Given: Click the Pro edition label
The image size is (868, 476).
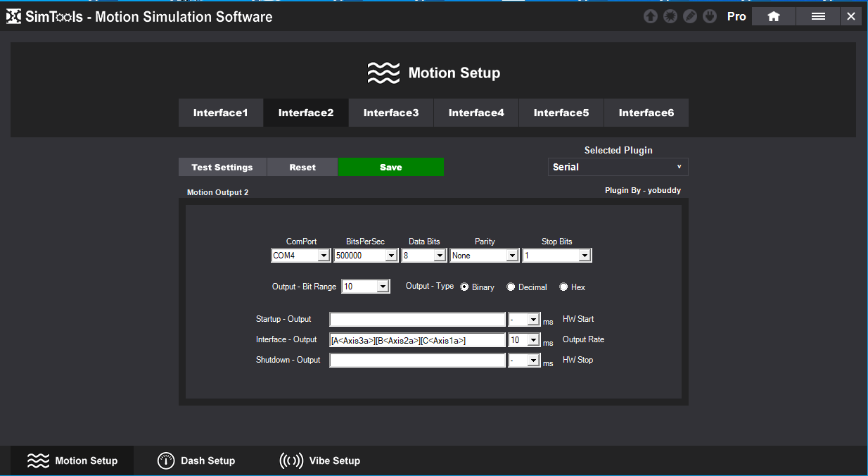Looking at the screenshot, I should 736,16.
